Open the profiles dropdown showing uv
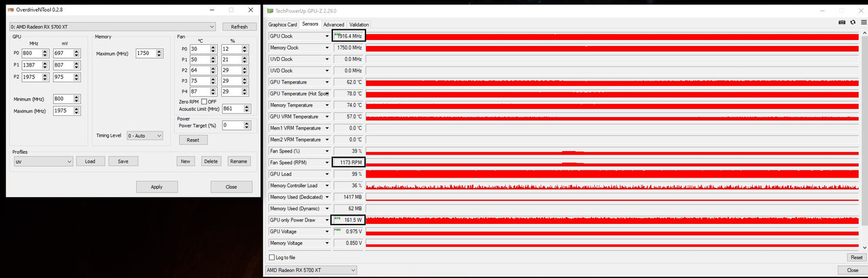This screenshot has width=868, height=278. pos(43,161)
